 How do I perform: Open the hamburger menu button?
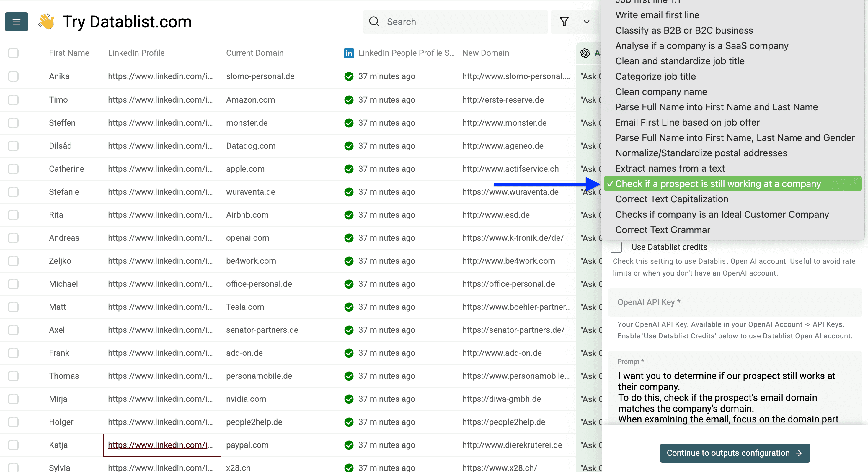[x=16, y=22]
